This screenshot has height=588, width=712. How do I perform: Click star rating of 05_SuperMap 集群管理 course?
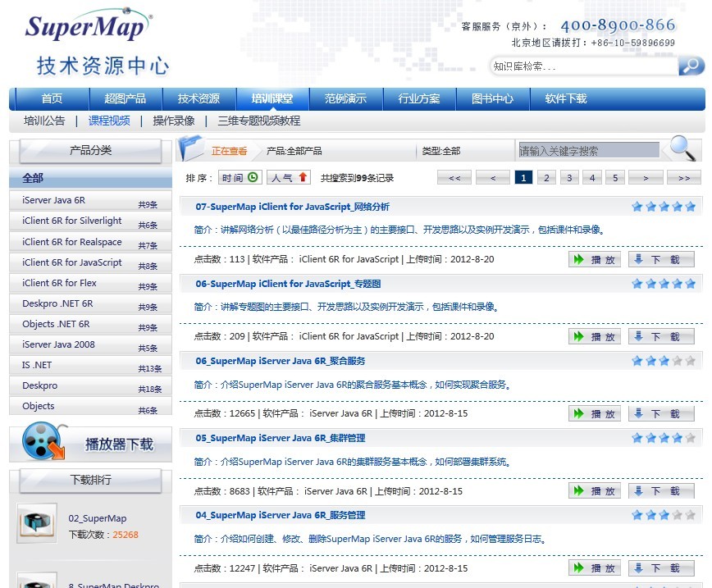click(x=664, y=439)
